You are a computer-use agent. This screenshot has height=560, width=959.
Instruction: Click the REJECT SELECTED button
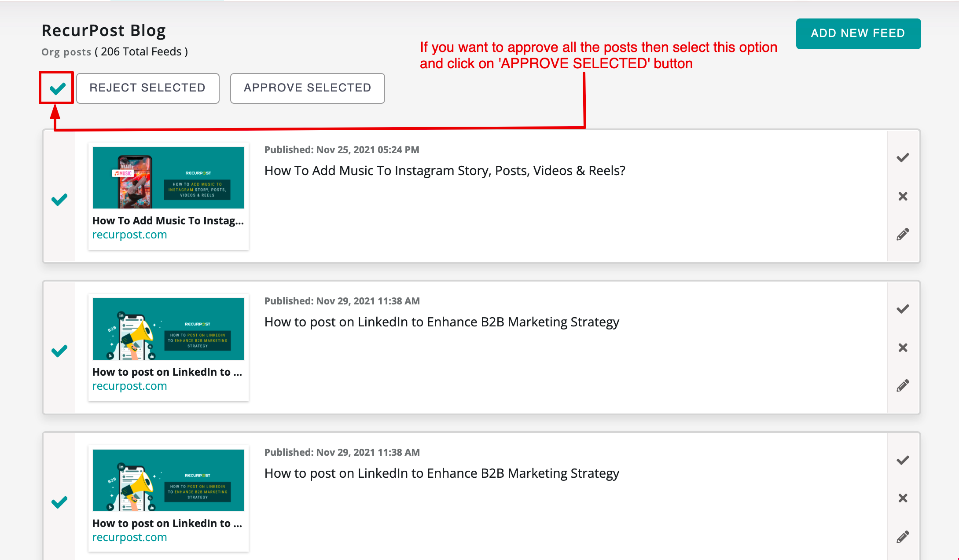148,88
